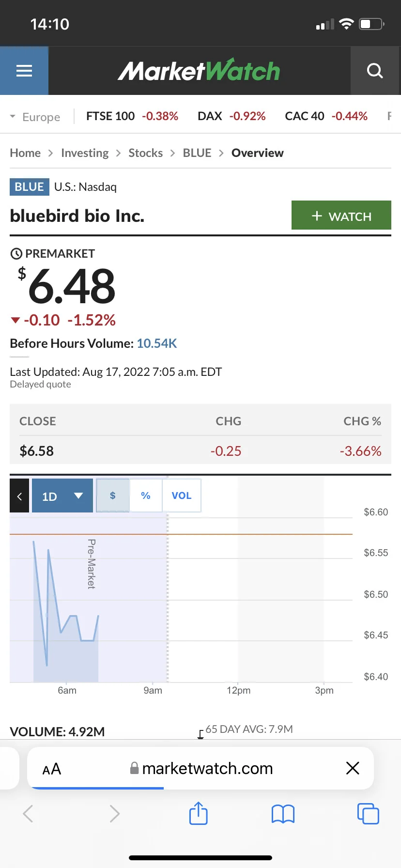Go to Stocks breadcrumb link

click(145, 153)
